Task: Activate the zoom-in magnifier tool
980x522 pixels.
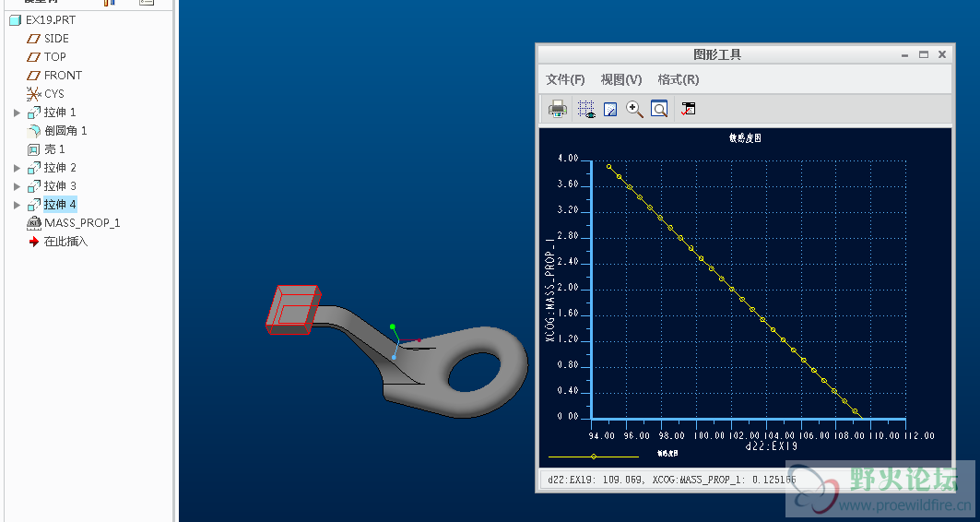Action: [x=634, y=109]
